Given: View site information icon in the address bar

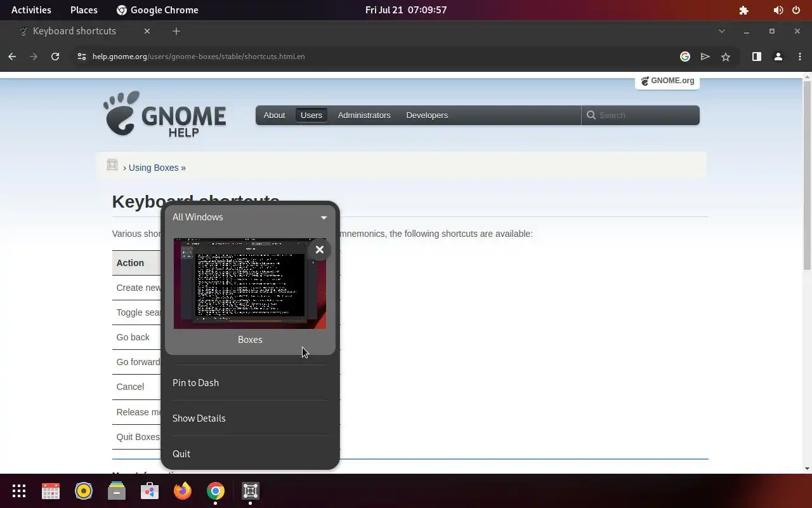Looking at the screenshot, I should tap(81, 57).
